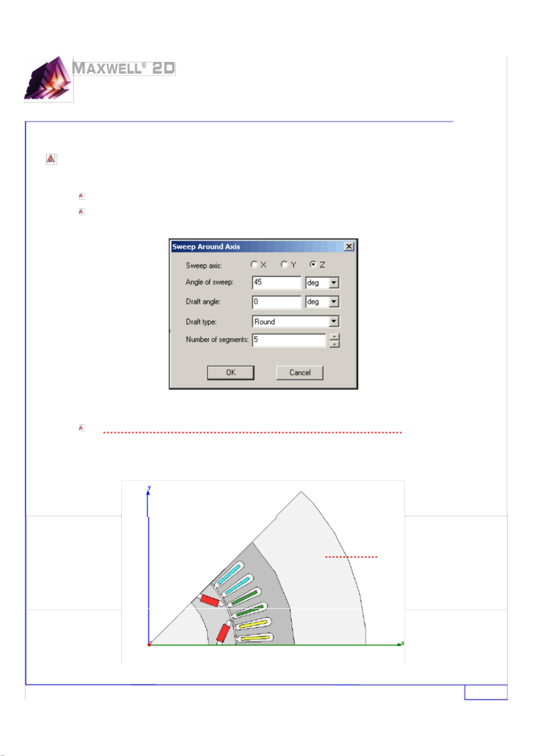This screenshot has height=756, width=534.
Task: Click the Angle of sweep value field
Action: click(x=277, y=282)
